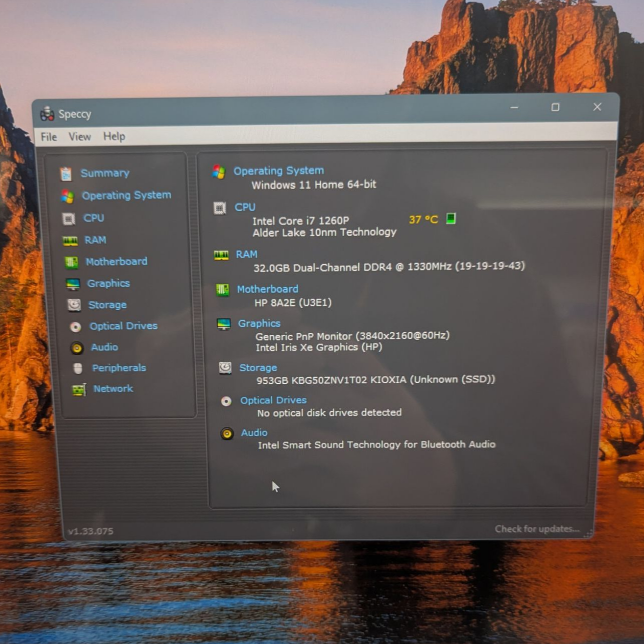This screenshot has height=644, width=644.
Task: Click 953GB KBG50ZNV1T02 KIOXIA text
Action: click(x=376, y=380)
